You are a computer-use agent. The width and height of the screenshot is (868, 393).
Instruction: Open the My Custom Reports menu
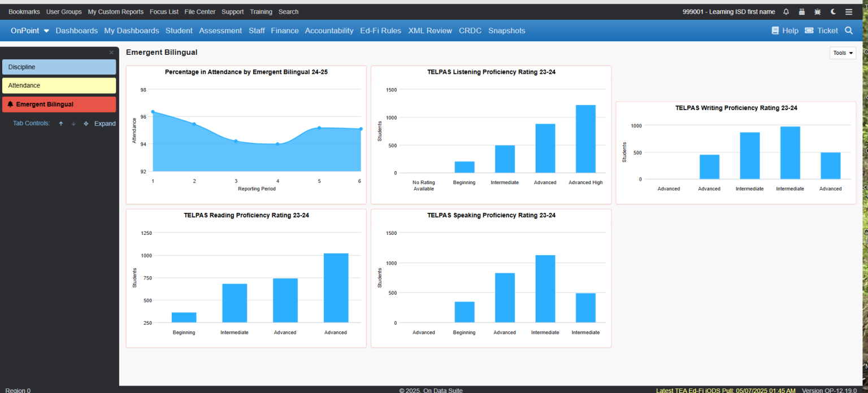pyautogui.click(x=115, y=11)
